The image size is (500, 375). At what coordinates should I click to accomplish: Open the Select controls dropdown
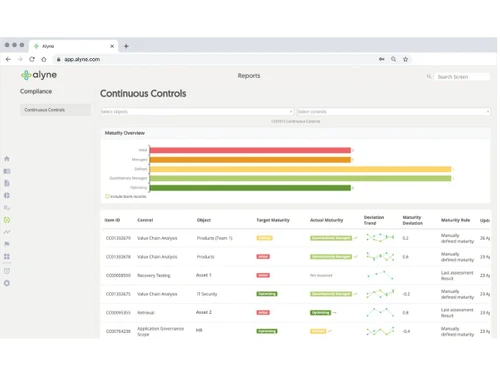(x=393, y=111)
